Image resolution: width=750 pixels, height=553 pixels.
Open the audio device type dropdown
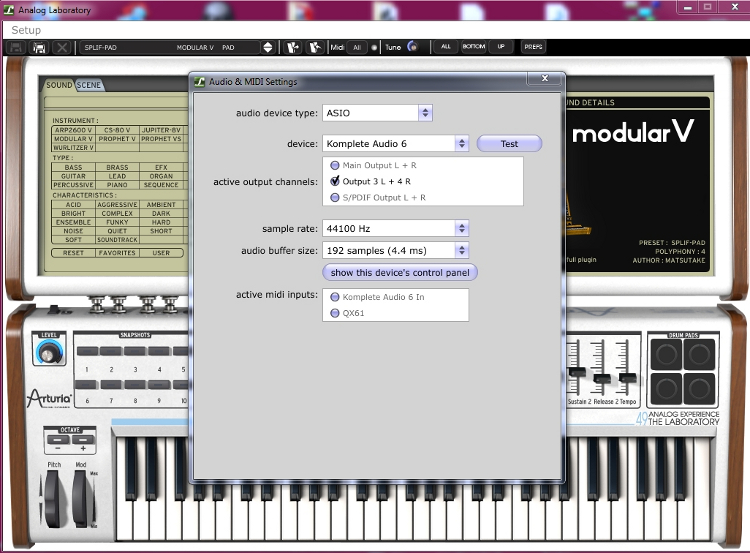tap(377, 113)
